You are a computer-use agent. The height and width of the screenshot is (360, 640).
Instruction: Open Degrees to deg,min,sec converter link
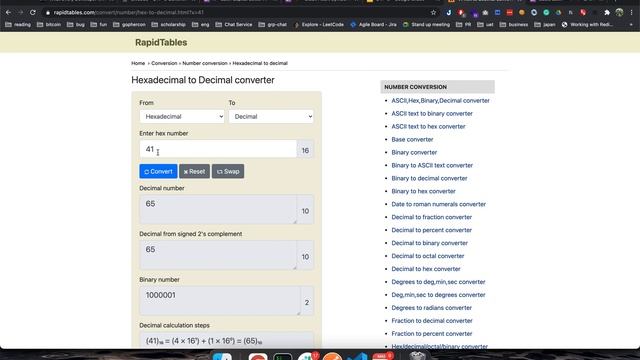coord(438,282)
